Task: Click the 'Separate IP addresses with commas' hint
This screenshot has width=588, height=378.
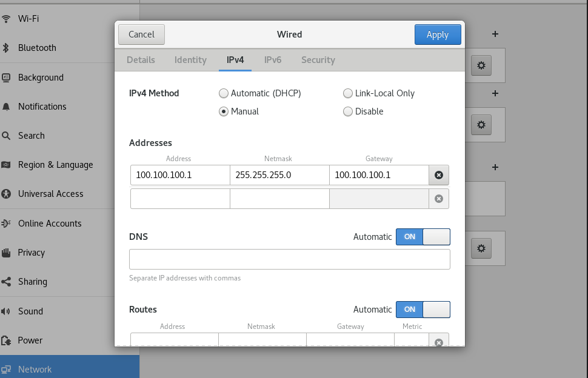Action: tap(185, 278)
